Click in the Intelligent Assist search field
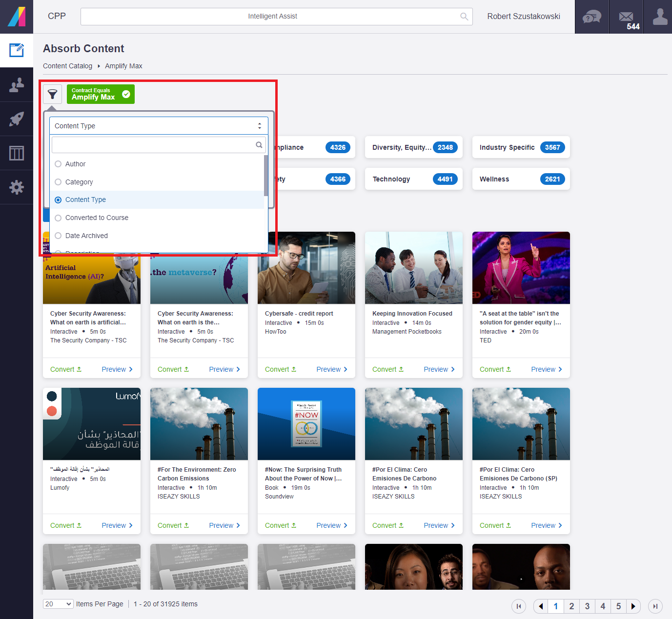This screenshot has width=672, height=619. tap(276, 17)
